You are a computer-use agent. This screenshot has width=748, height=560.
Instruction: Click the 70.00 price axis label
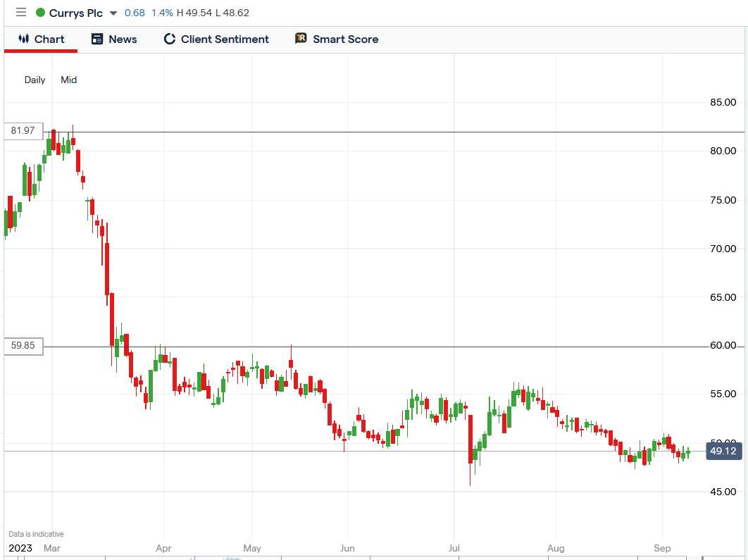(x=723, y=249)
